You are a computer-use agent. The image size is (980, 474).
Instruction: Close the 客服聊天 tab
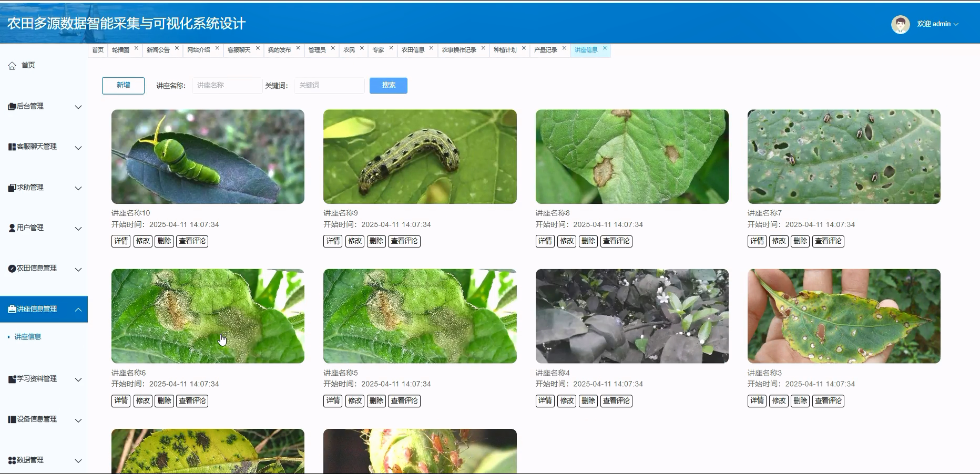(x=258, y=48)
